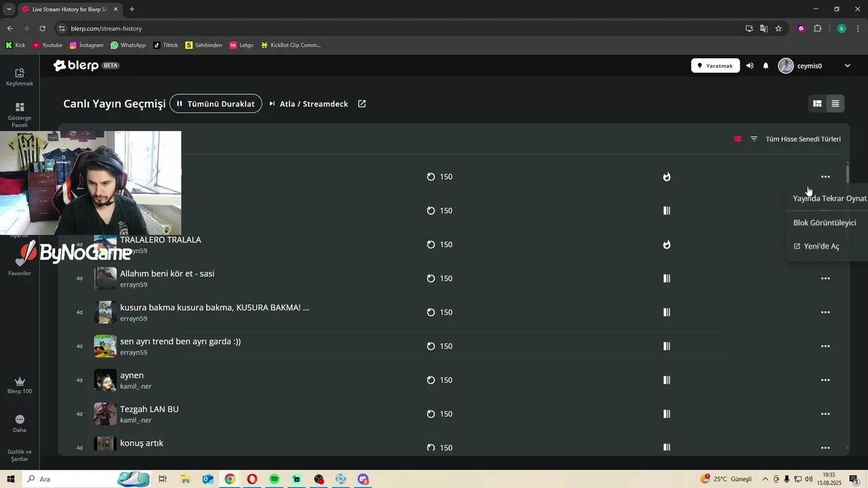Switch to grid view layout
This screenshot has height=488, width=868.
(x=817, y=104)
